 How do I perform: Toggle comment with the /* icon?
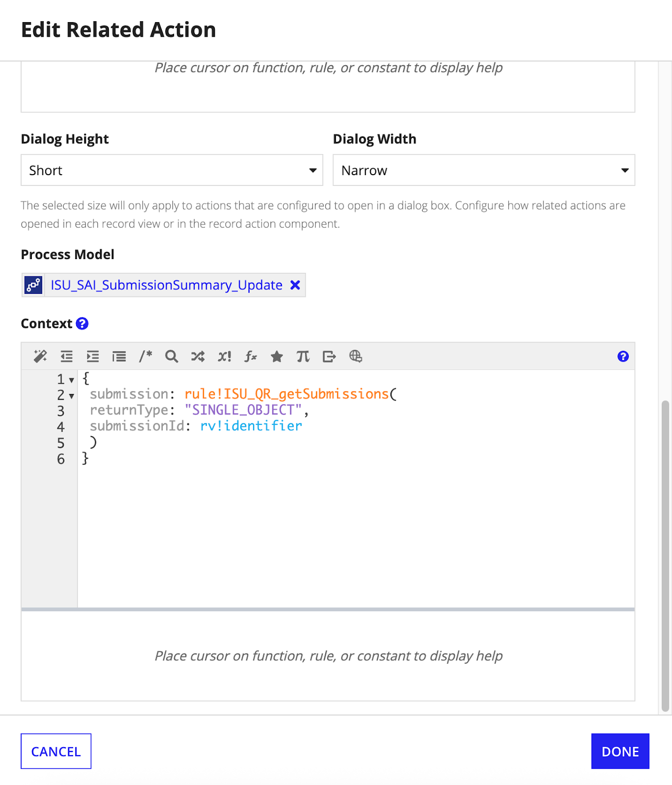[x=146, y=356]
